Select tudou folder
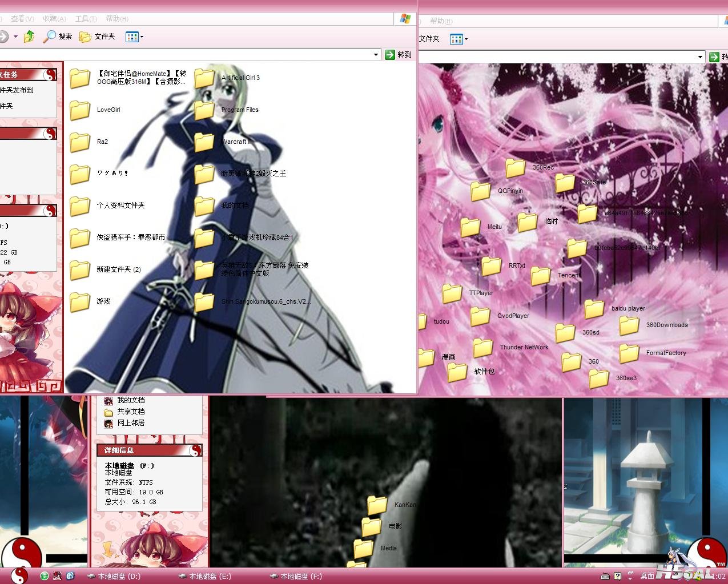This screenshot has width=728, height=584. click(435, 321)
